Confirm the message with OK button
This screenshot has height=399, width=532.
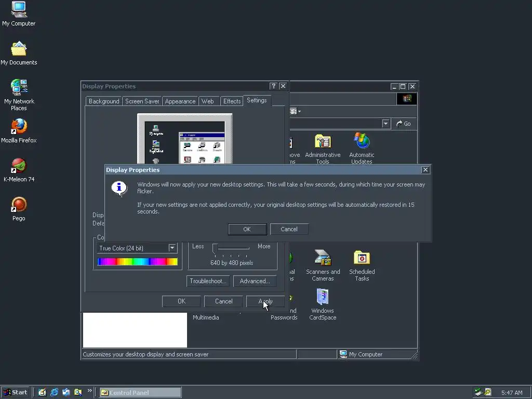click(247, 229)
